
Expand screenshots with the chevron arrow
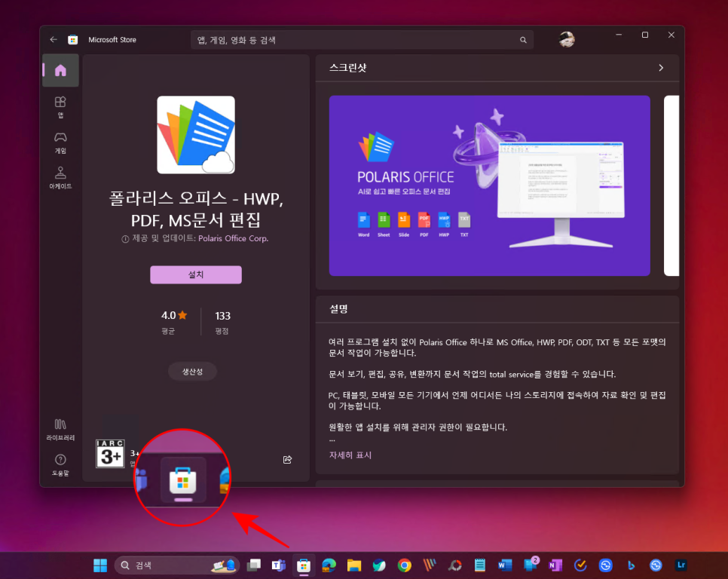point(661,68)
